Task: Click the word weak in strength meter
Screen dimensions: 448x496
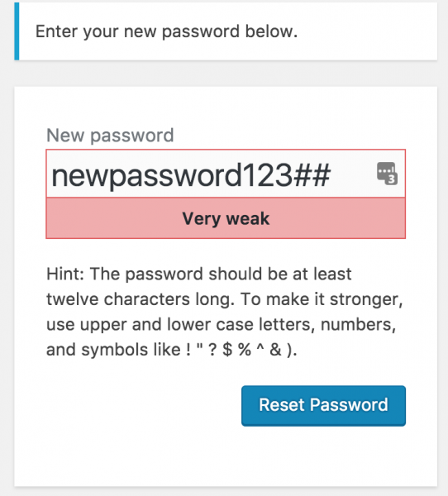Action: point(248,218)
